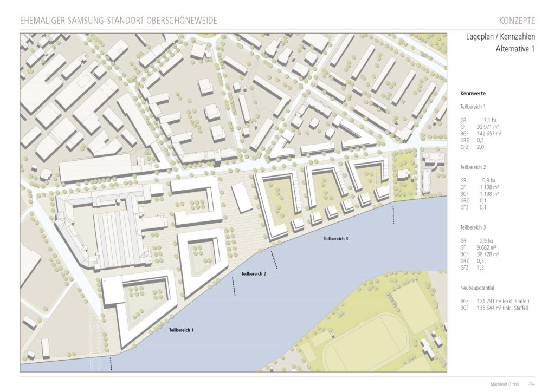
Task: Click the 'Teilbereich 2' heading in the Kennwerte list
Action: 473,167
